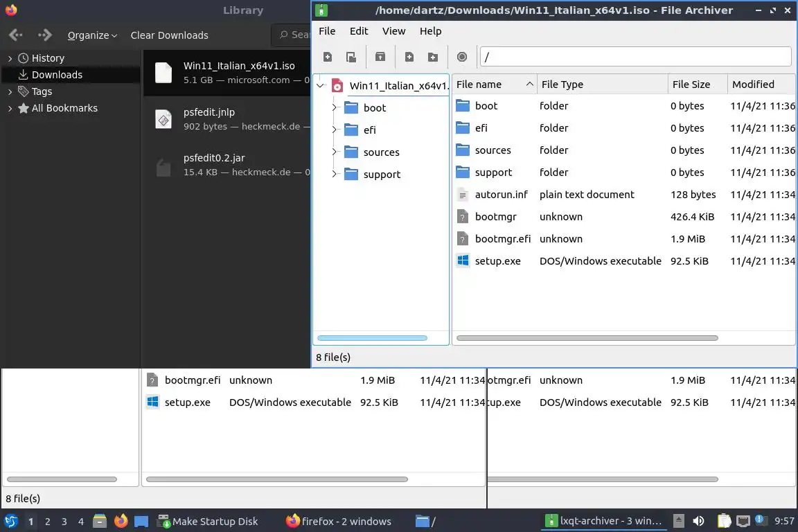
Task: Click the archive path field showing /
Action: 635,57
